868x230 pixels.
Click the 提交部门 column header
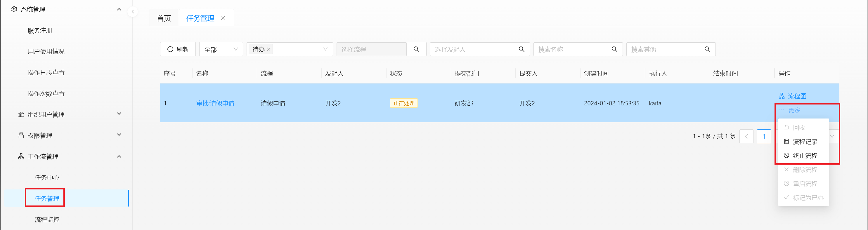pos(467,74)
